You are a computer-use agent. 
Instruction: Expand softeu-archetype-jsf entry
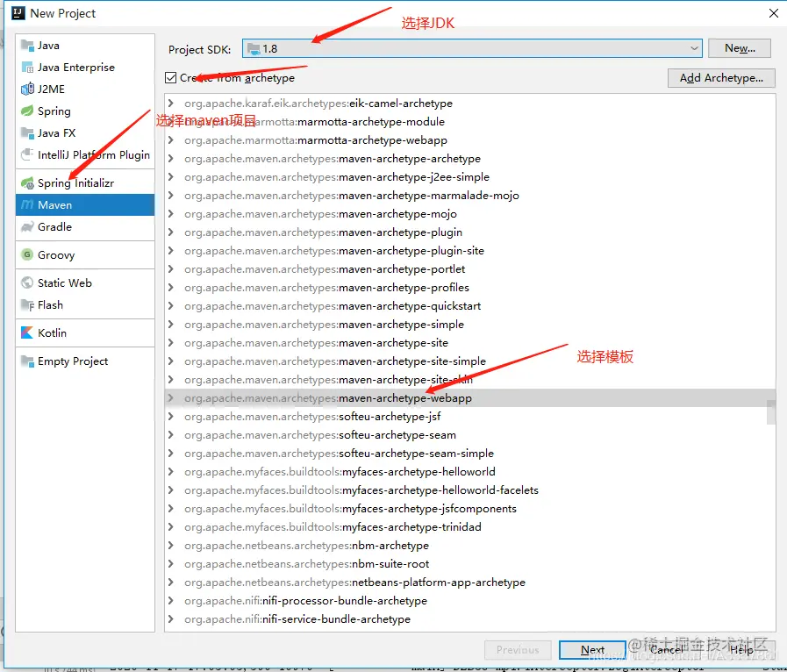pos(171,417)
